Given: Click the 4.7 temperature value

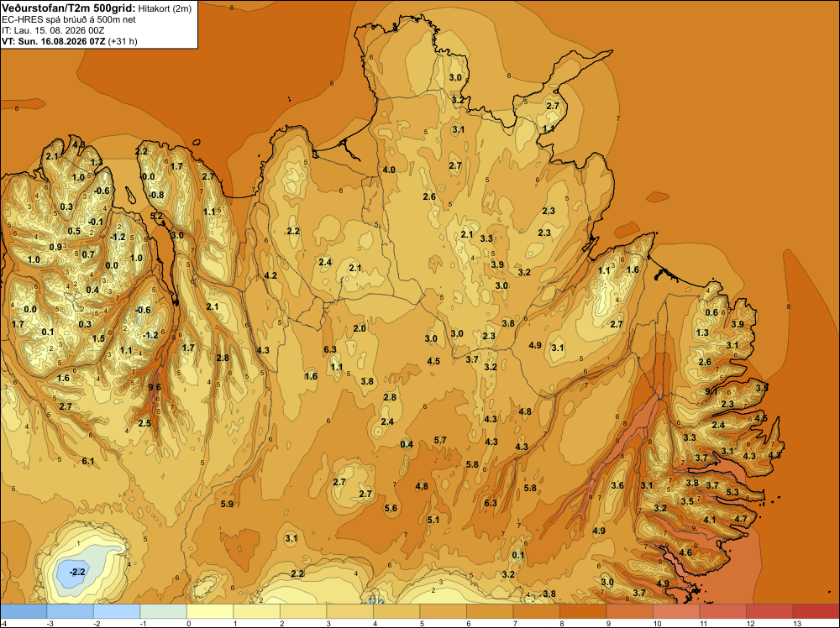Looking at the screenshot, I should pyautogui.click(x=741, y=519).
